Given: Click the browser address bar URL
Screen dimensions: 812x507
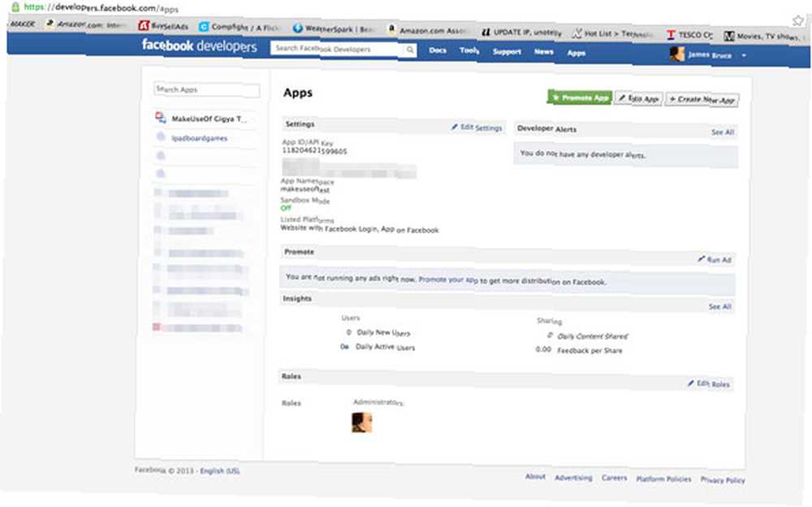Looking at the screenshot, I should tap(101, 8).
